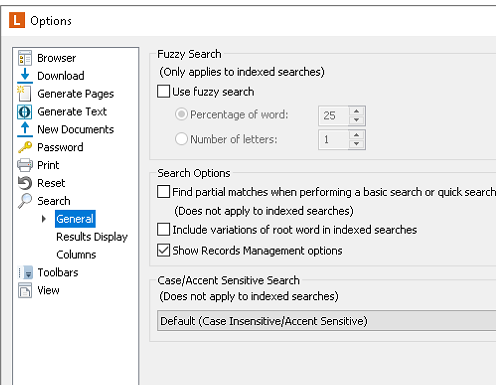Image resolution: width=496 pixels, height=385 pixels.
Task: Open the Browser options icon
Action: tap(25, 58)
